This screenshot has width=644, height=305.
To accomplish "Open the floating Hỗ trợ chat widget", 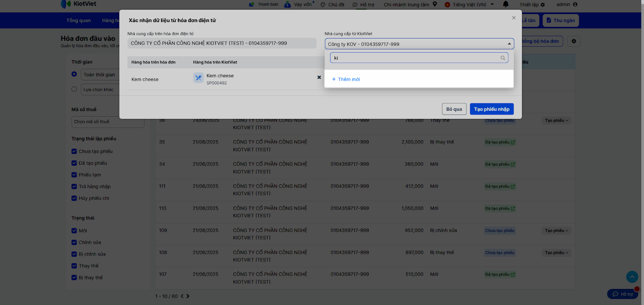I will point(623,294).
